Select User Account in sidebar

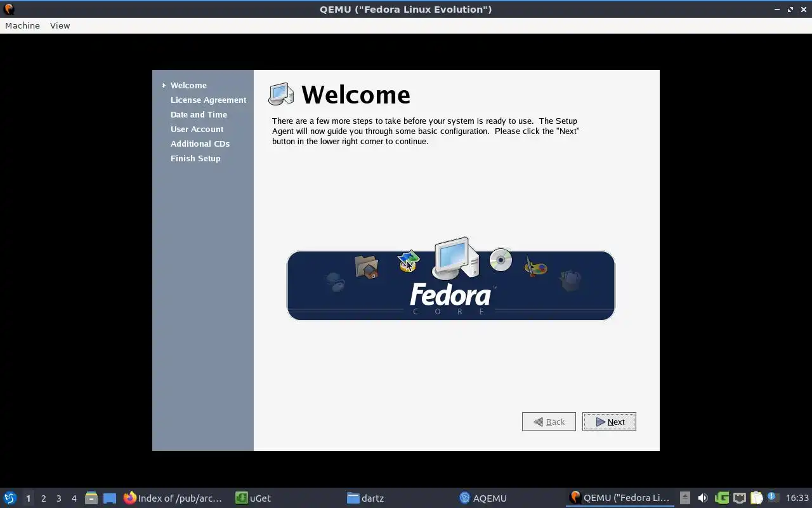[x=197, y=129]
